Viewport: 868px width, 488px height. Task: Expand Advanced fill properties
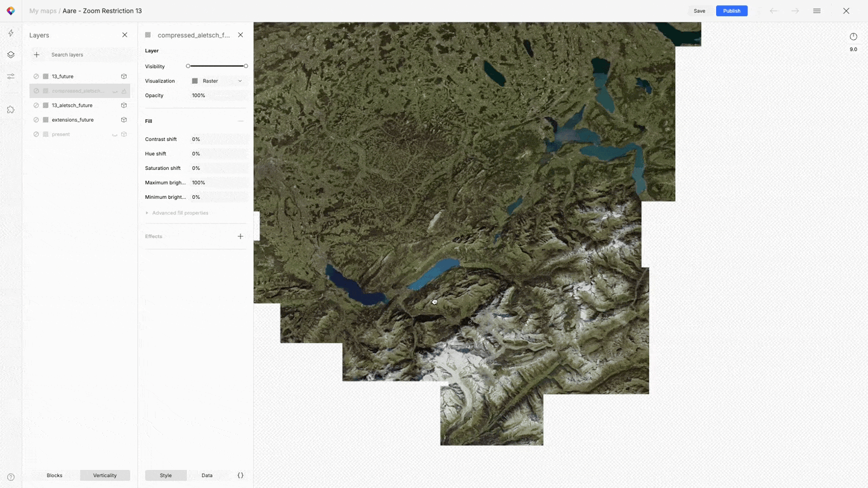pos(177,213)
